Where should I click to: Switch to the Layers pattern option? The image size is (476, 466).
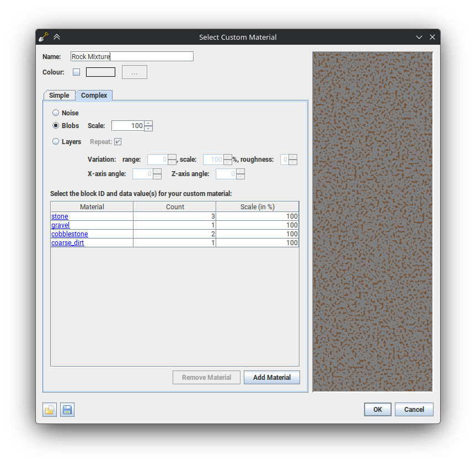coord(56,141)
